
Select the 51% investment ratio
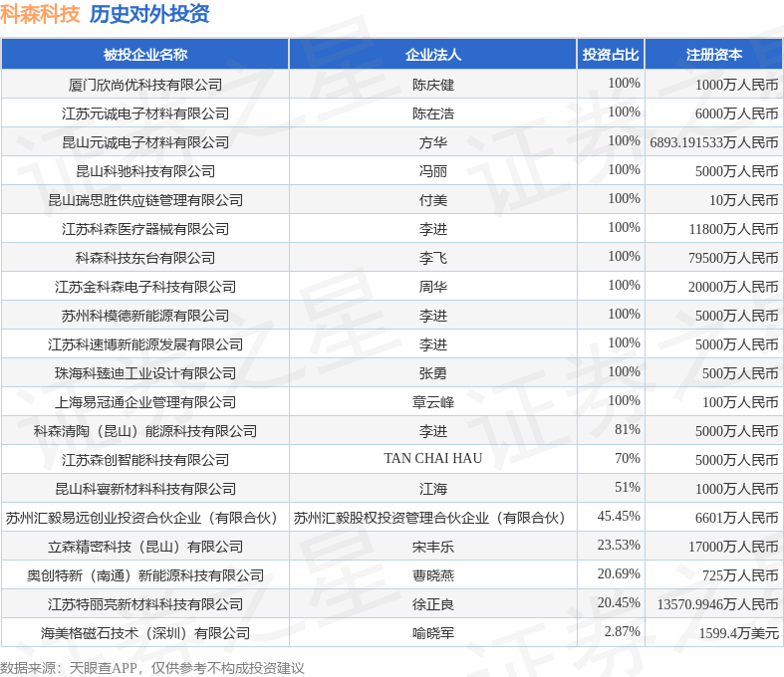click(x=628, y=487)
